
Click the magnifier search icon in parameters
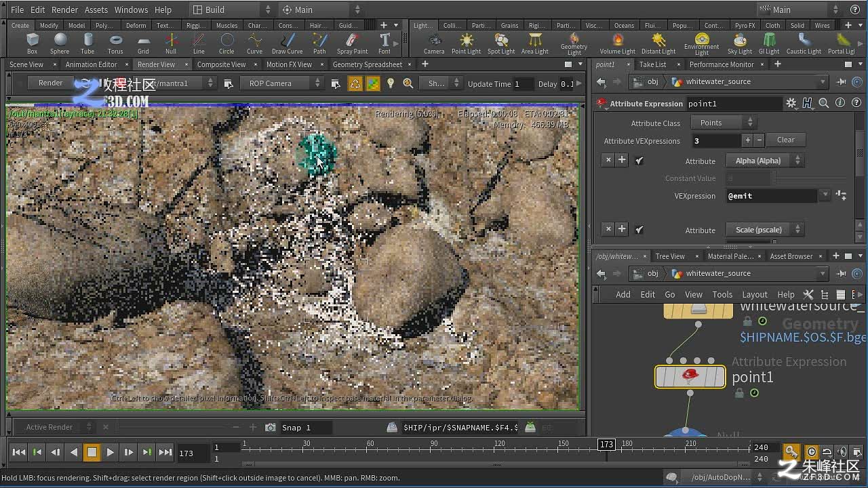(823, 103)
